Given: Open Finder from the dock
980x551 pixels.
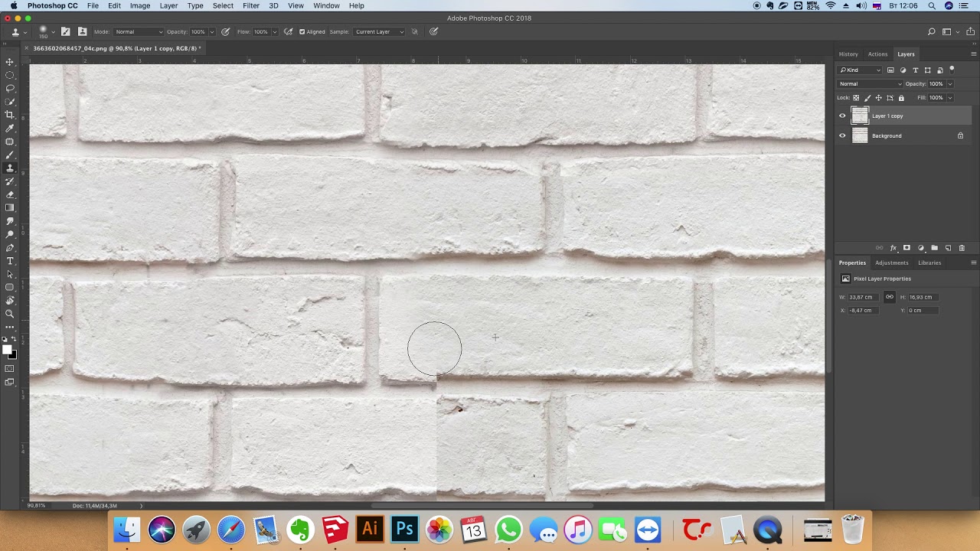Looking at the screenshot, I should pos(127,529).
